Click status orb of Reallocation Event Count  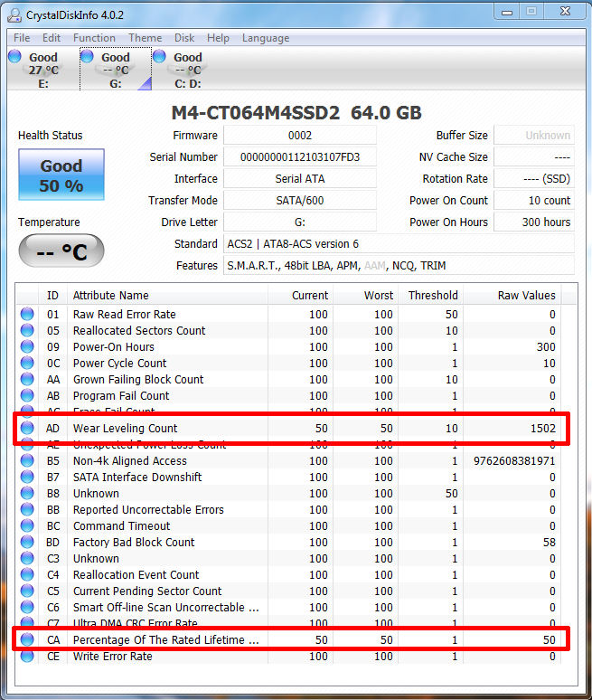(x=27, y=574)
